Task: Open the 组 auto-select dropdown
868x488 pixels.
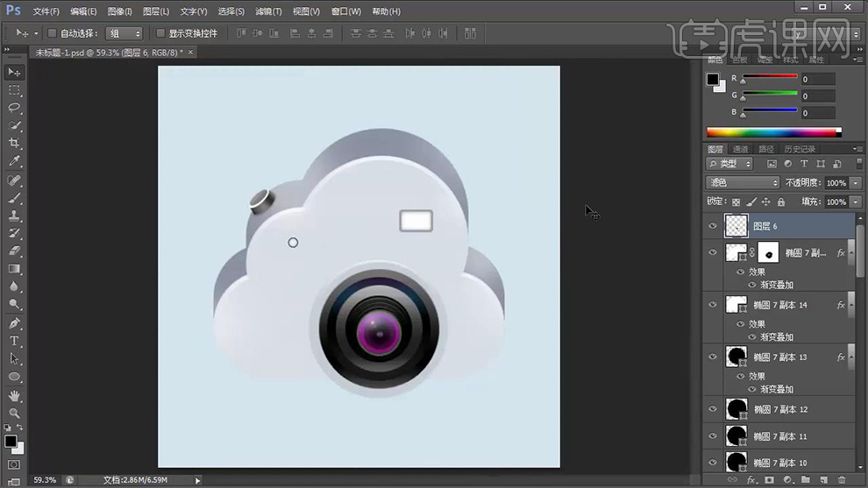Action: pos(124,34)
